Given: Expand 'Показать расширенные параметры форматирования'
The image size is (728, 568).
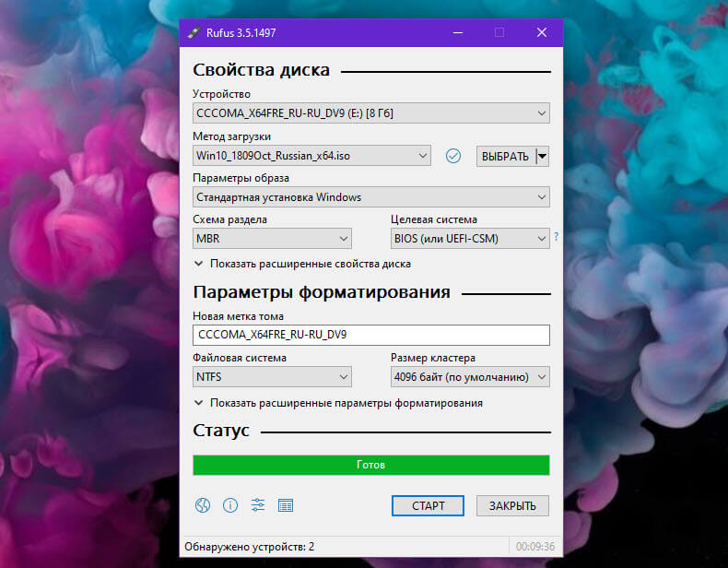Looking at the screenshot, I should pos(338,403).
